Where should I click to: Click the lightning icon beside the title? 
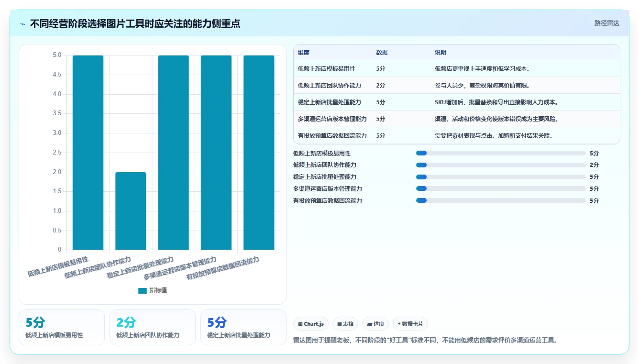(23, 23)
